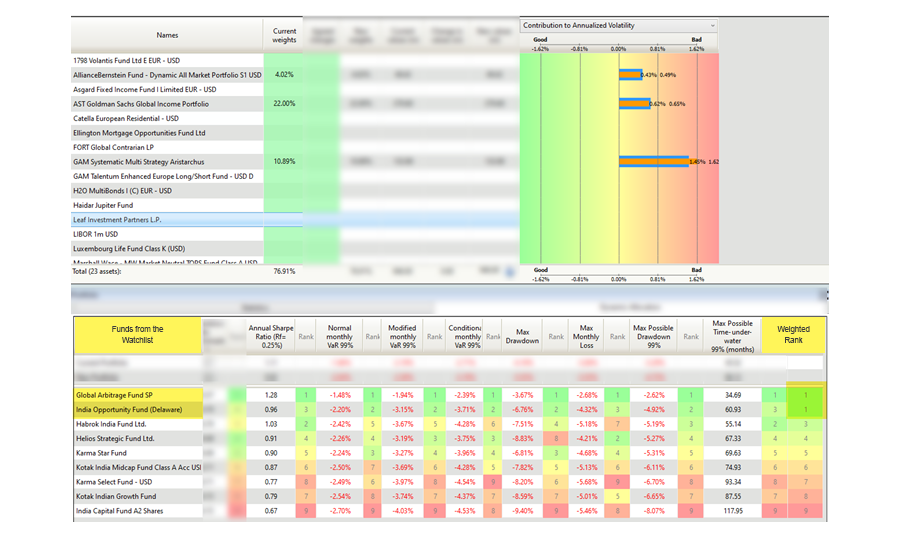
Task: Click the 10.89% current weight cell
Action: tap(284, 162)
